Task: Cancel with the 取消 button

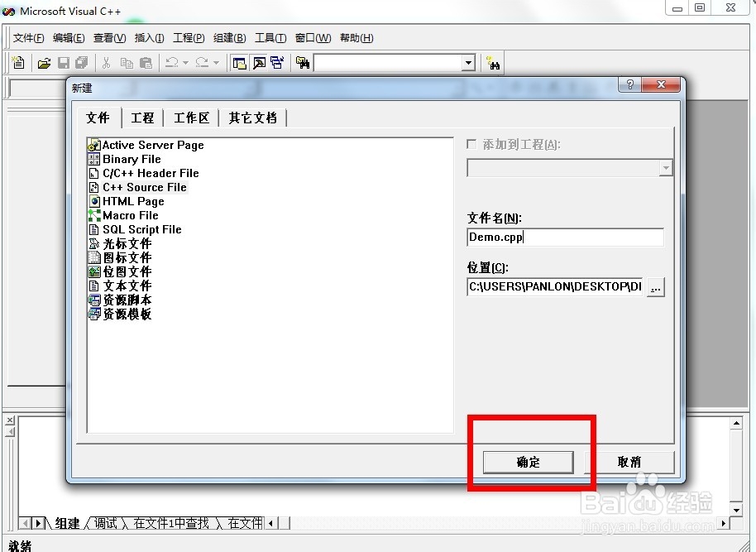Action: pyautogui.click(x=629, y=463)
